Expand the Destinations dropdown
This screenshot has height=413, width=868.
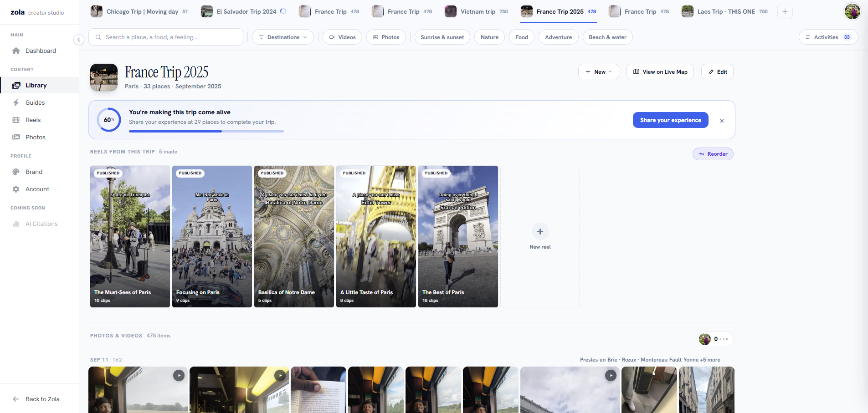click(x=283, y=37)
